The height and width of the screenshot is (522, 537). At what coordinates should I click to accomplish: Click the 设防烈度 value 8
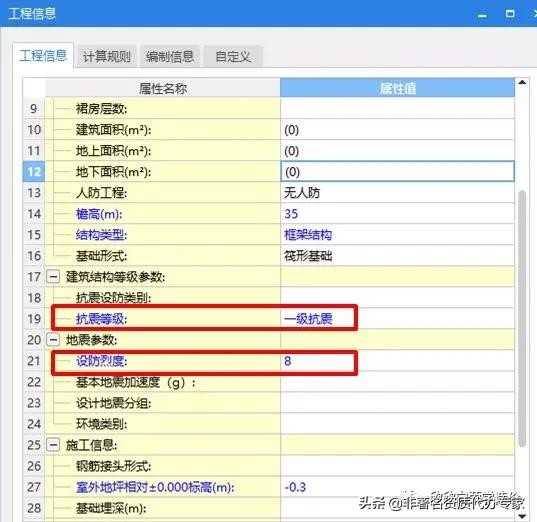point(398,361)
